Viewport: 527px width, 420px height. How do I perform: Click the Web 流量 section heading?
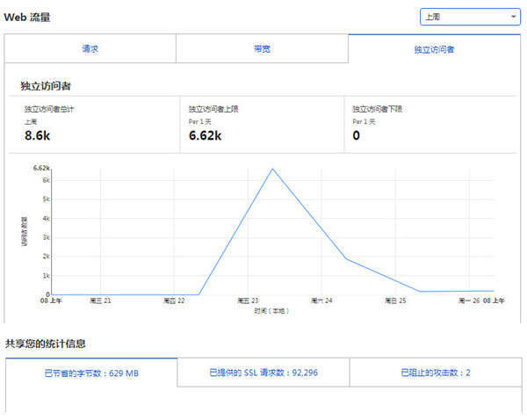(28, 16)
